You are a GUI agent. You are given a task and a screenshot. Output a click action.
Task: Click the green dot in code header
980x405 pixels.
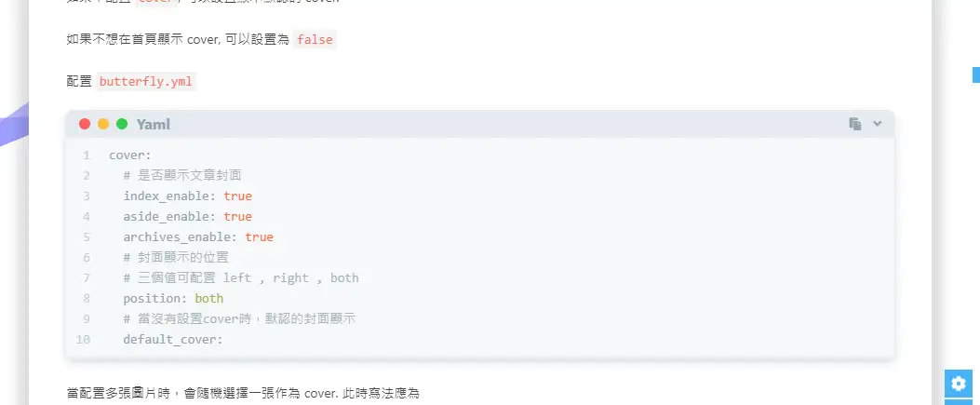(122, 124)
